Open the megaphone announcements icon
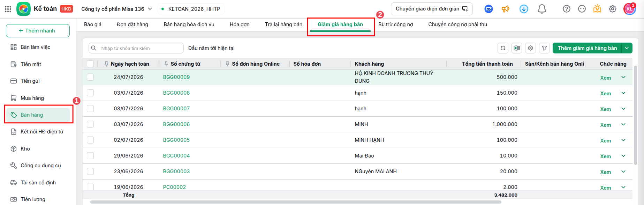Image resolution: width=644 pixels, height=205 pixels. pyautogui.click(x=506, y=9)
